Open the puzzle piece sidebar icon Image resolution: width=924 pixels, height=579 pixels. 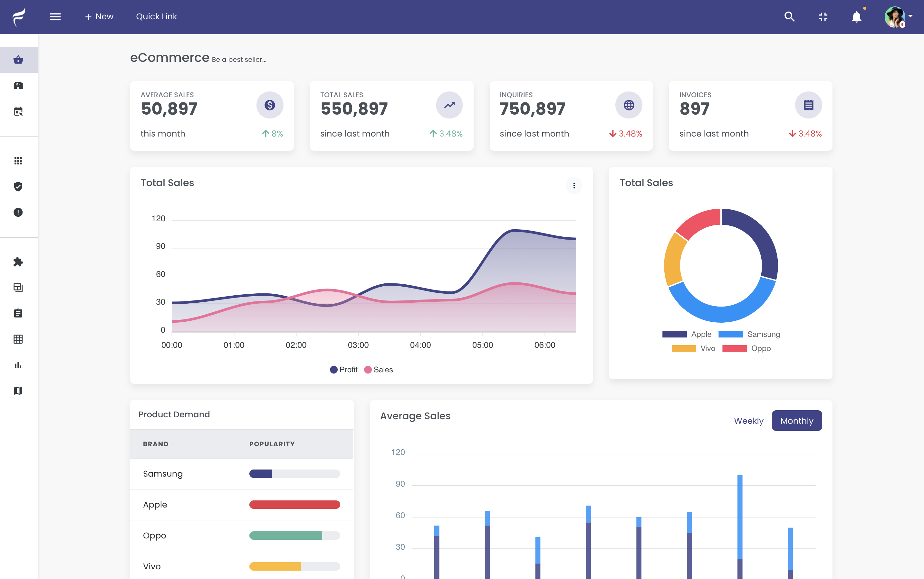coord(18,261)
